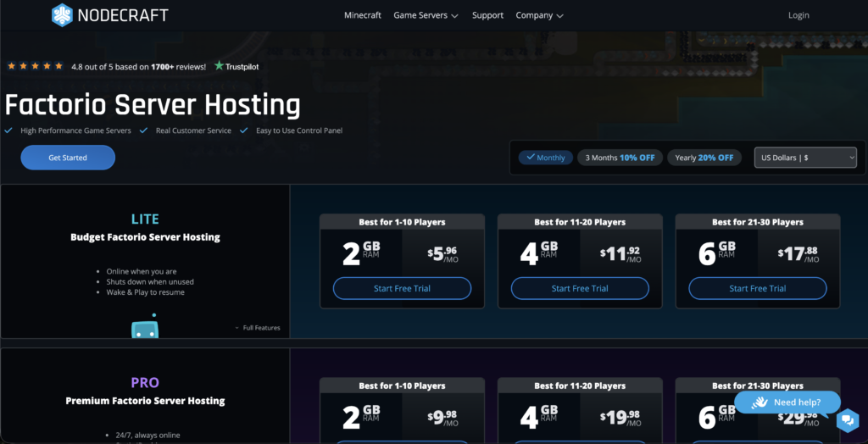The image size is (868, 444).
Task: Start Free Trial for LITE 4 GB plan
Action: pyautogui.click(x=580, y=288)
